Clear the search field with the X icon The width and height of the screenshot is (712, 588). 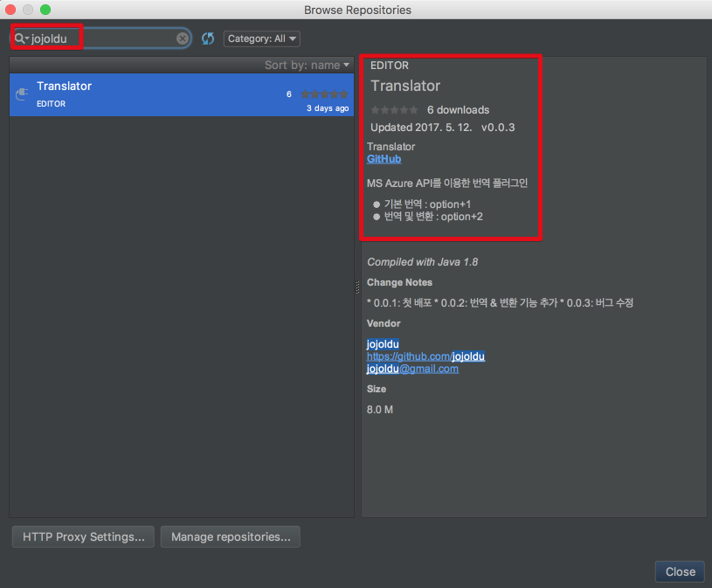tap(183, 38)
